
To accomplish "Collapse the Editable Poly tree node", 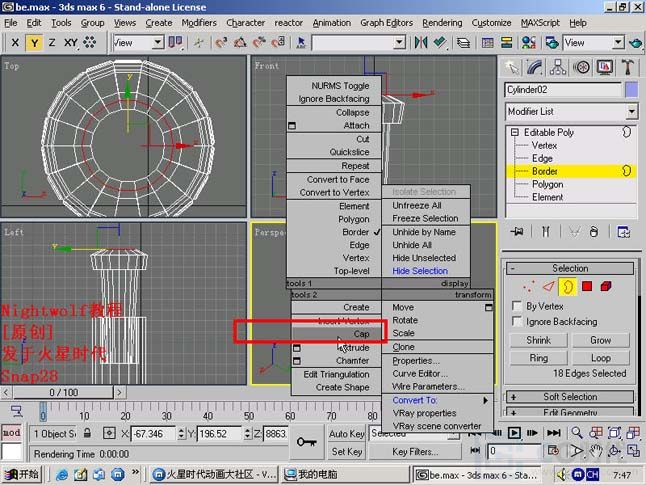I will point(515,132).
